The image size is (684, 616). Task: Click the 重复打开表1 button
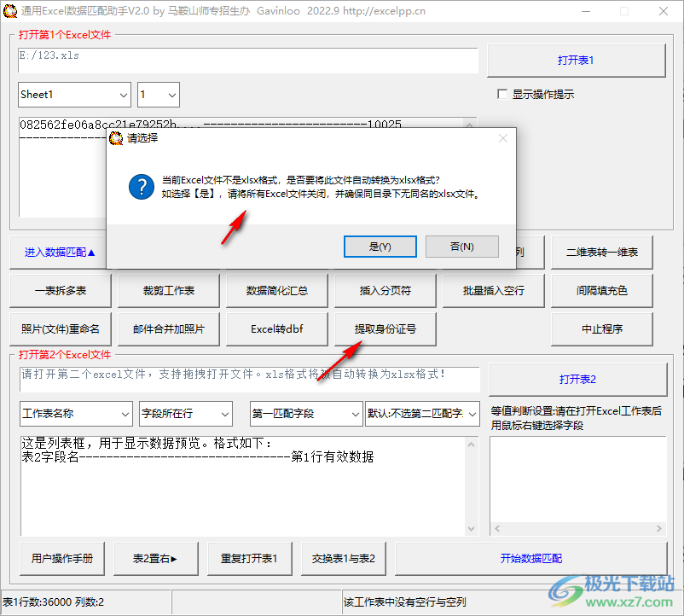point(250,559)
